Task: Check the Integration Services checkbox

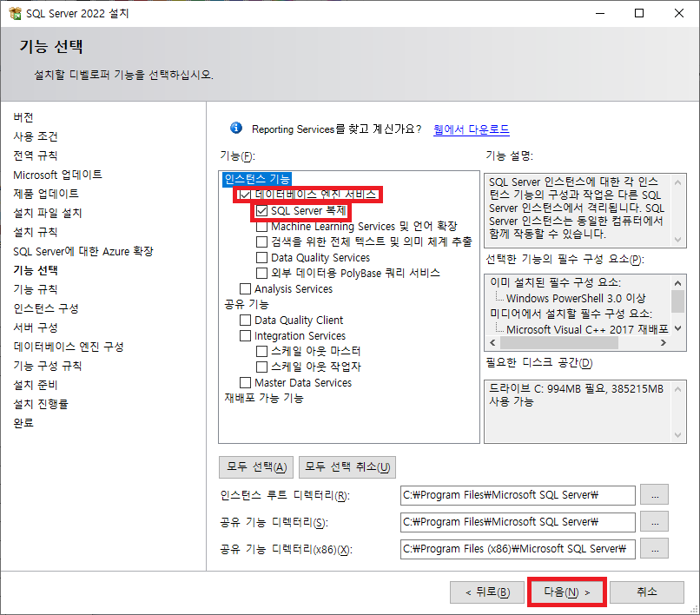Action: click(245, 336)
